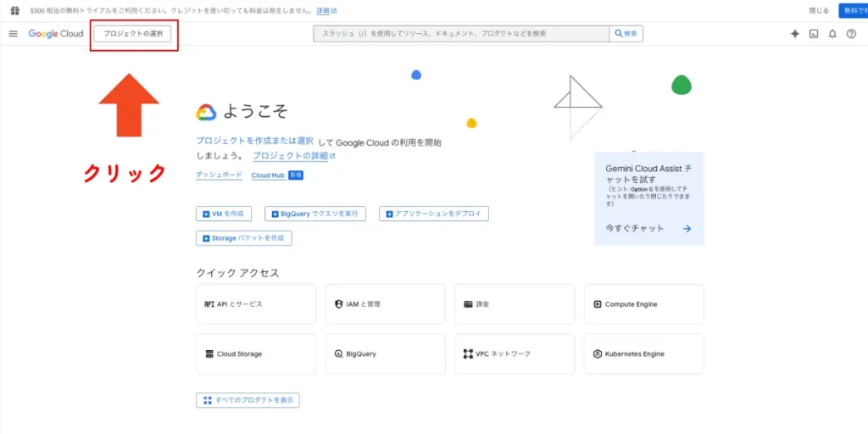Open the プロジェクトの選択 project picker

point(133,34)
